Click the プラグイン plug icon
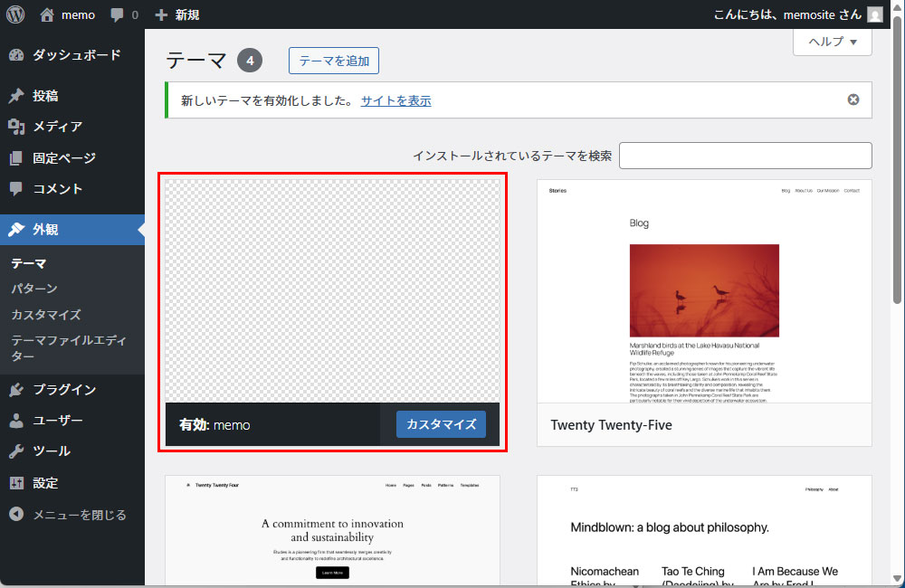905x588 pixels. tap(16, 390)
